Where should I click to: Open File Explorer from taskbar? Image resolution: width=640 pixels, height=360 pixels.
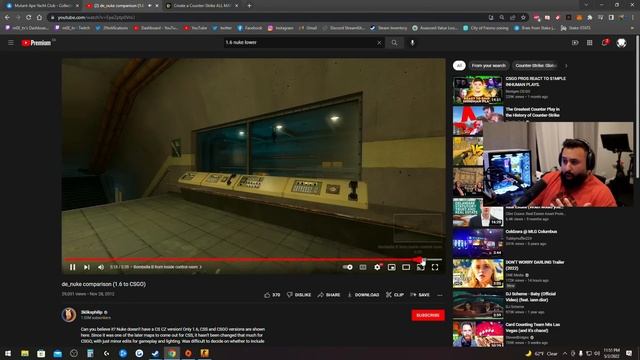(25, 353)
